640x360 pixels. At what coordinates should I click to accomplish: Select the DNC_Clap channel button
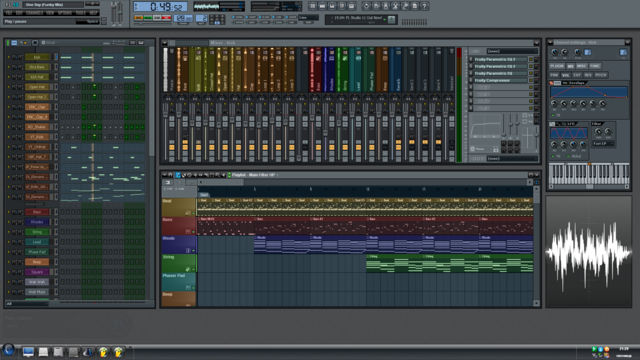[x=37, y=107]
